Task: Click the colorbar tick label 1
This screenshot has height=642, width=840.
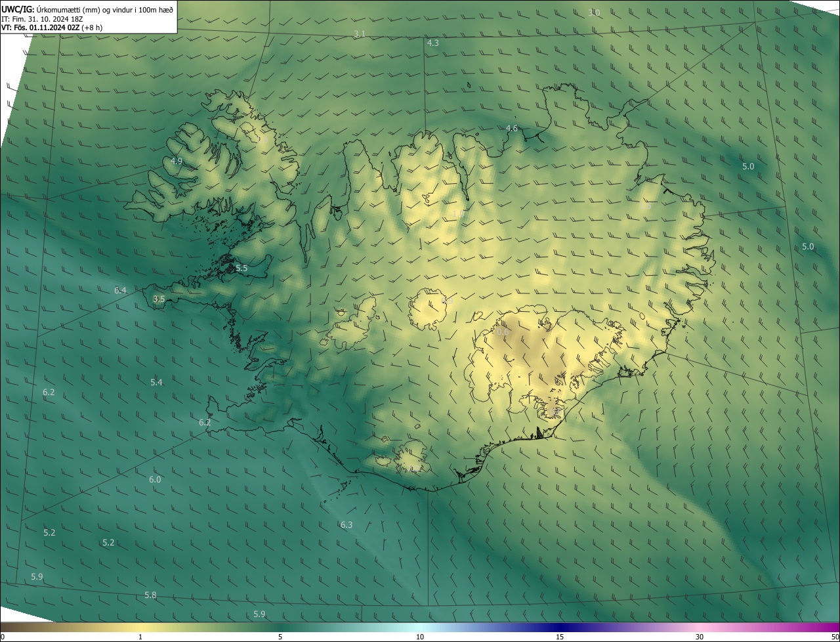Action: pos(140,637)
